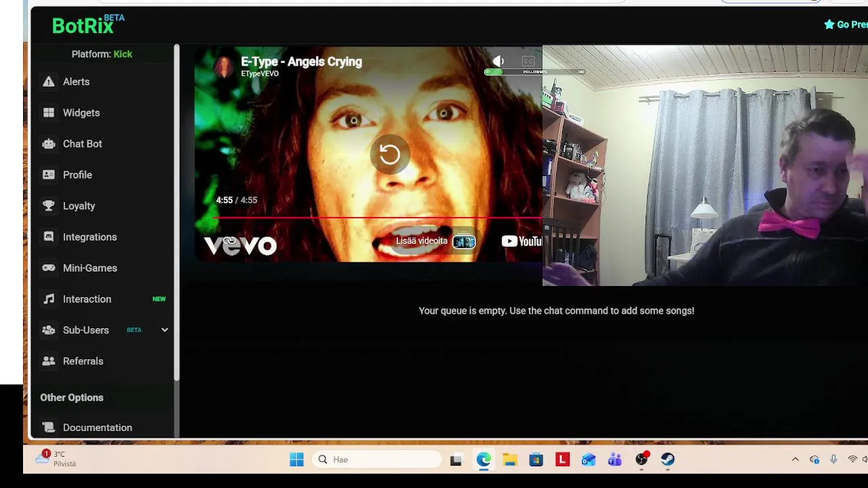This screenshot has height=488, width=868.
Task: Show hidden system tray icons
Action: click(795, 460)
